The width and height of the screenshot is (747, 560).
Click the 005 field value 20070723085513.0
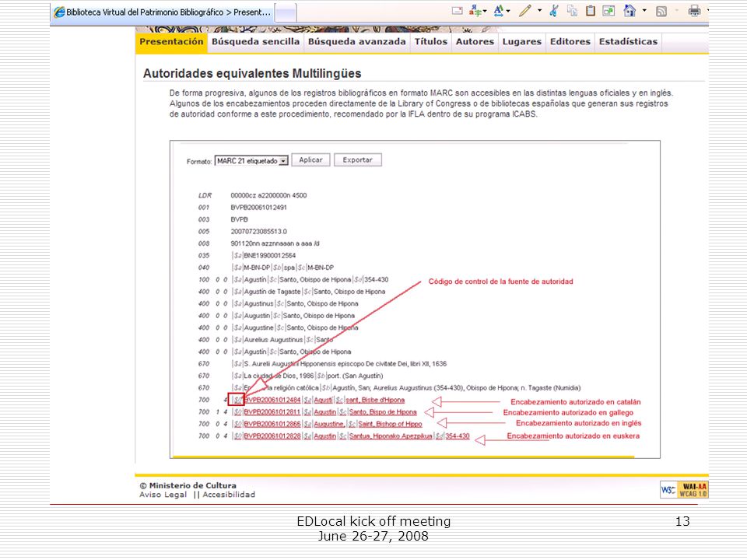[258, 232]
